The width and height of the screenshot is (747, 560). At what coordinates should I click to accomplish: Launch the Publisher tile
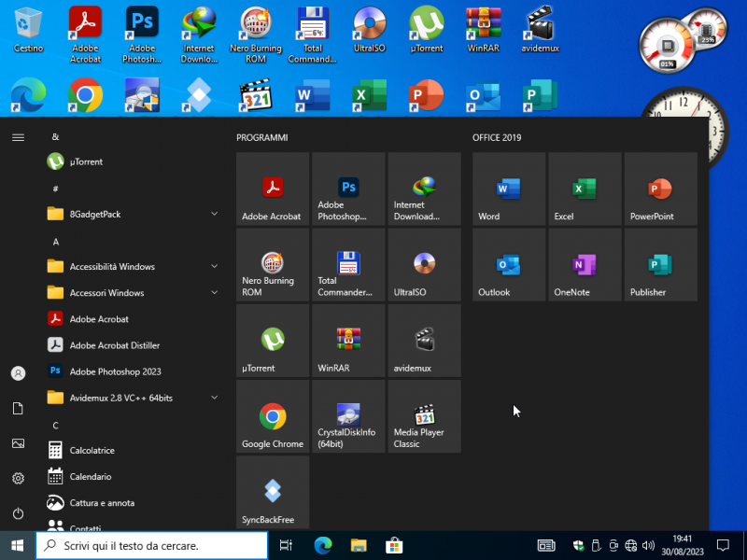pyautogui.click(x=660, y=265)
